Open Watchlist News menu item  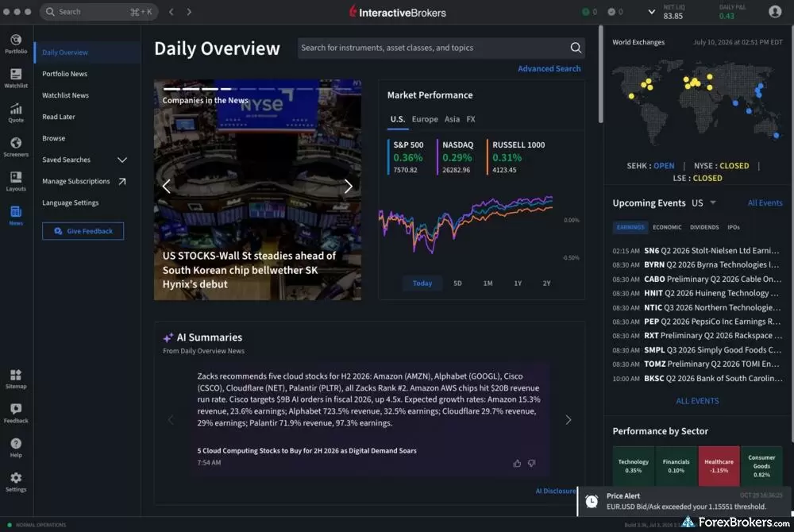click(x=65, y=95)
